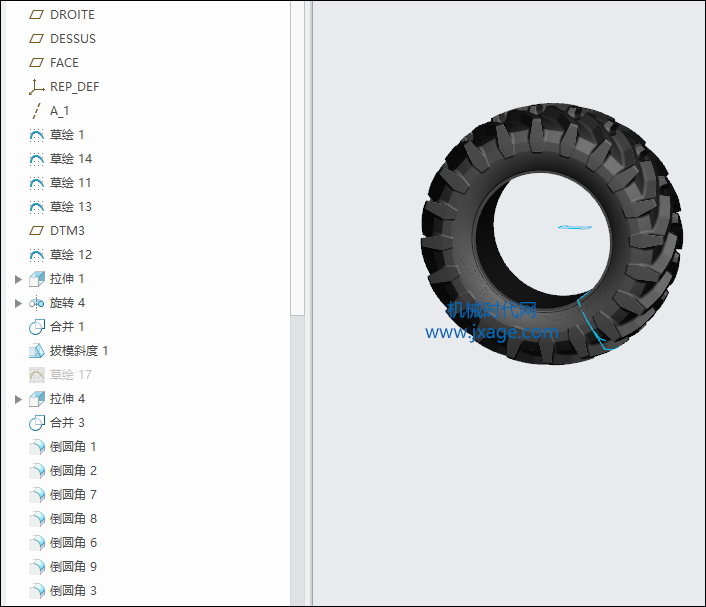Image resolution: width=706 pixels, height=607 pixels.
Task: Select the 倒圆角 3 row
Action: point(63,590)
